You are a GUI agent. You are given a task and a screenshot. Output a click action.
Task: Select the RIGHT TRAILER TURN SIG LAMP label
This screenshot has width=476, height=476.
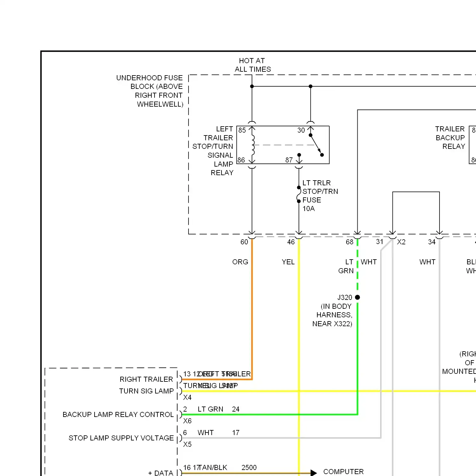146,385
